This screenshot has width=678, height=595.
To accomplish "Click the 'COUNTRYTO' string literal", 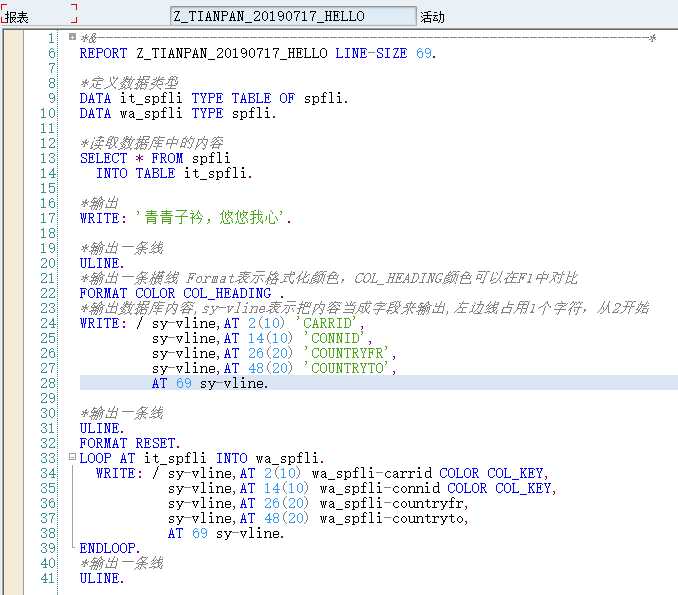I will 347,368.
